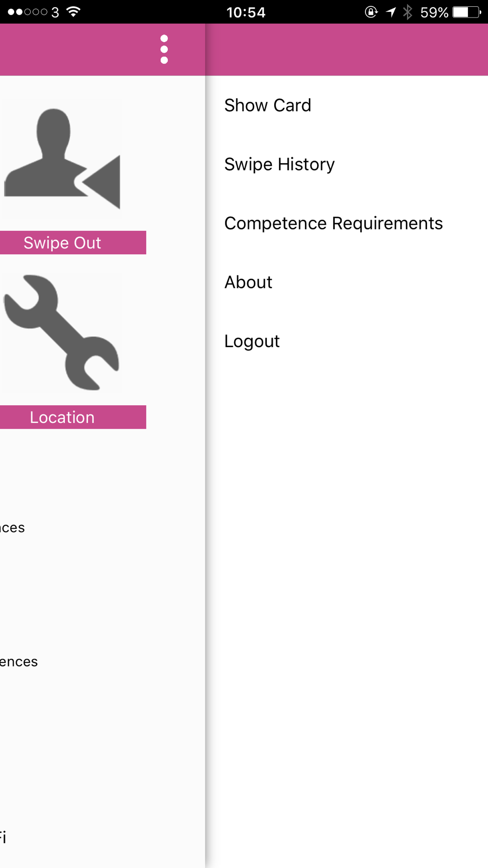Tap the battery indicator in status bar
Image resolution: width=488 pixels, height=868 pixels.
pos(467,12)
